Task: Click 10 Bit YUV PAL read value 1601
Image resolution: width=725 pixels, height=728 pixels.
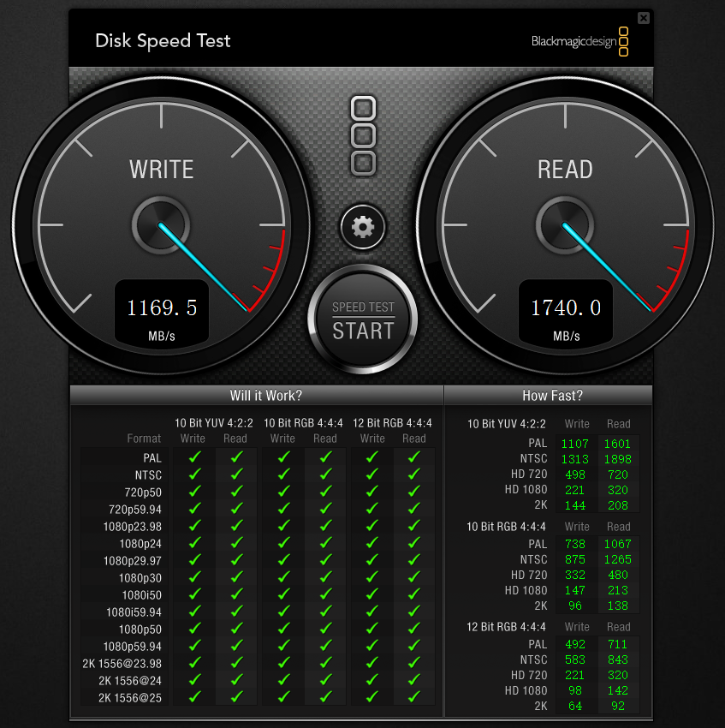Action: click(617, 444)
